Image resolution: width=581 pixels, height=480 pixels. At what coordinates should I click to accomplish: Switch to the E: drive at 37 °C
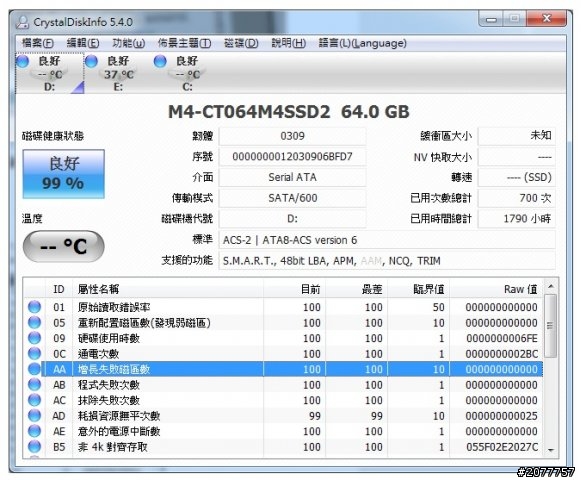coord(118,74)
